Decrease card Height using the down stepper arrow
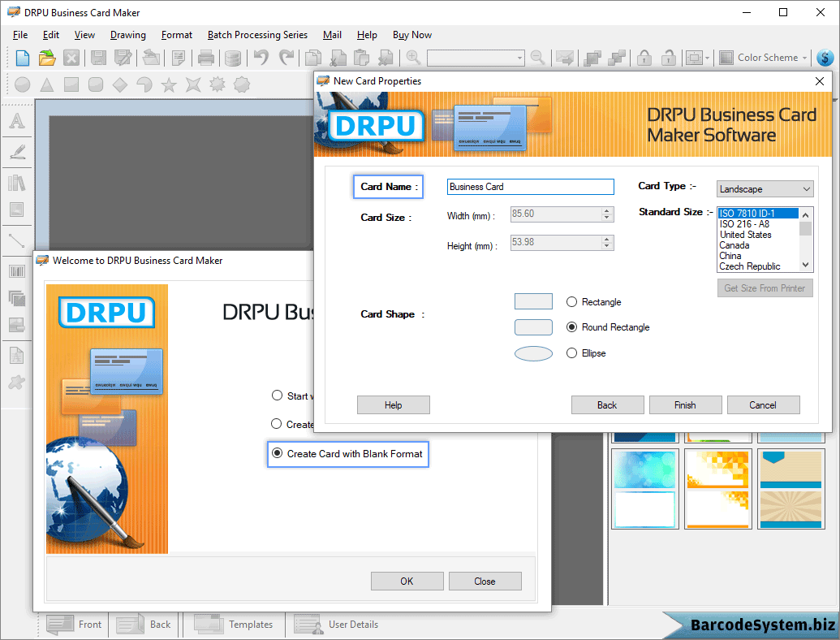This screenshot has width=840, height=640. pos(606,246)
